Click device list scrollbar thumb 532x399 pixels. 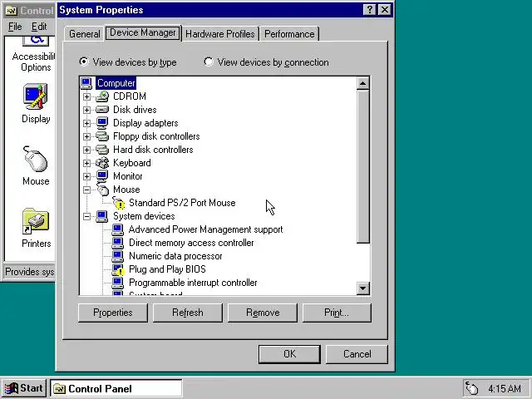coord(363,166)
